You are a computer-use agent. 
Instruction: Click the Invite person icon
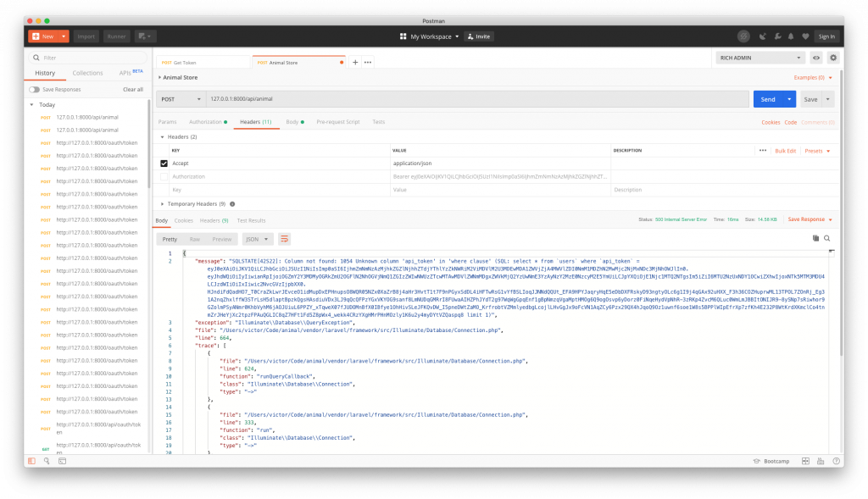(470, 36)
